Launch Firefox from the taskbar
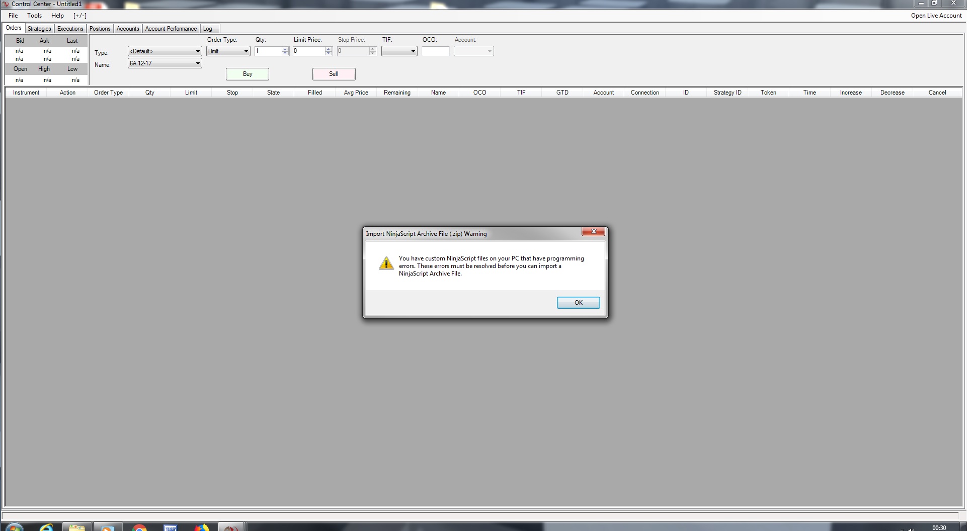The image size is (980, 531). (202, 527)
